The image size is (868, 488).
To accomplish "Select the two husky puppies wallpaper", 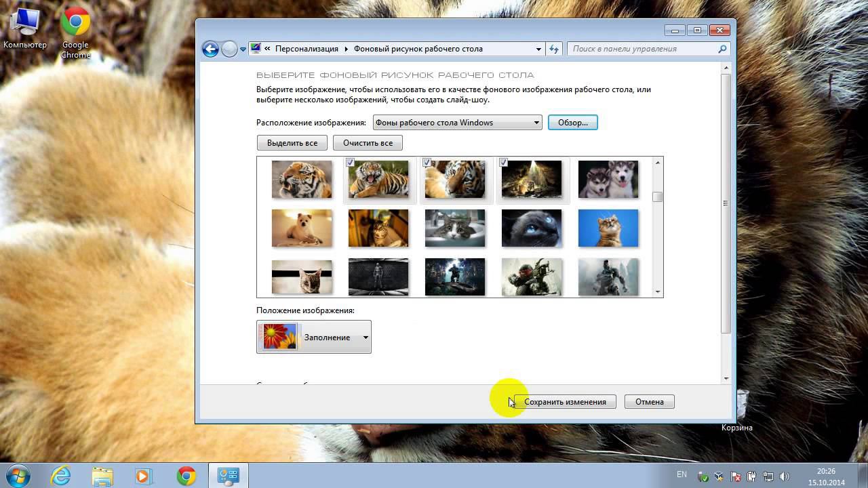I will 608,179.
